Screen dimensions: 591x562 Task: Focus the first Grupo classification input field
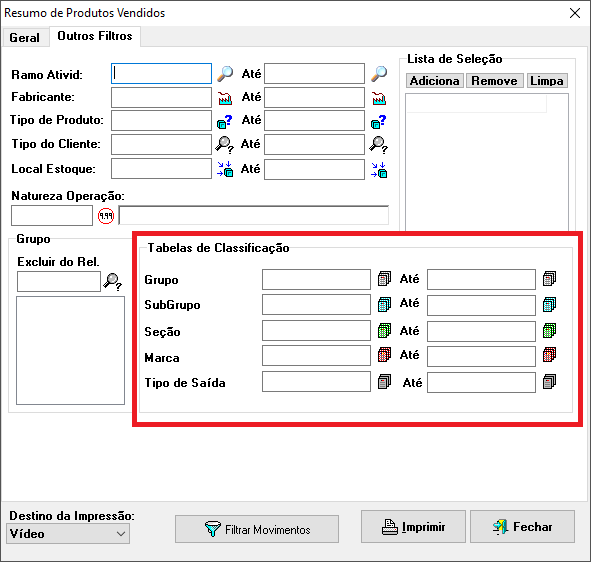click(x=316, y=279)
